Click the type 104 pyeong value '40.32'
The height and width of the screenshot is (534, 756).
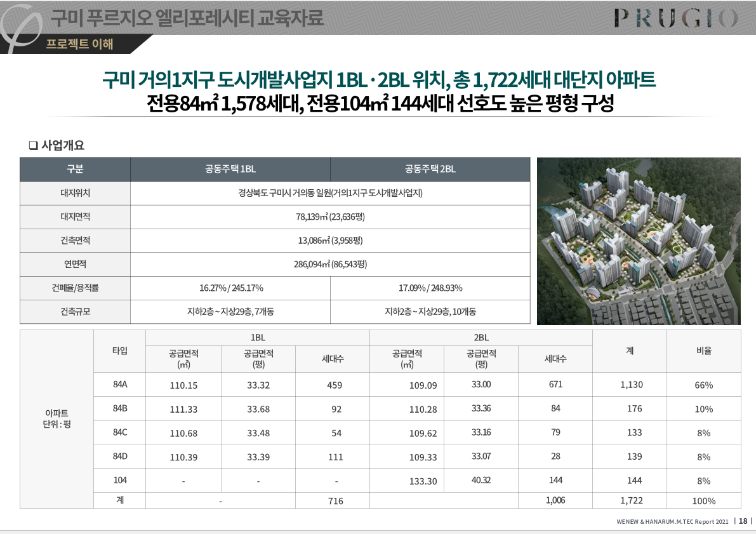click(x=481, y=481)
